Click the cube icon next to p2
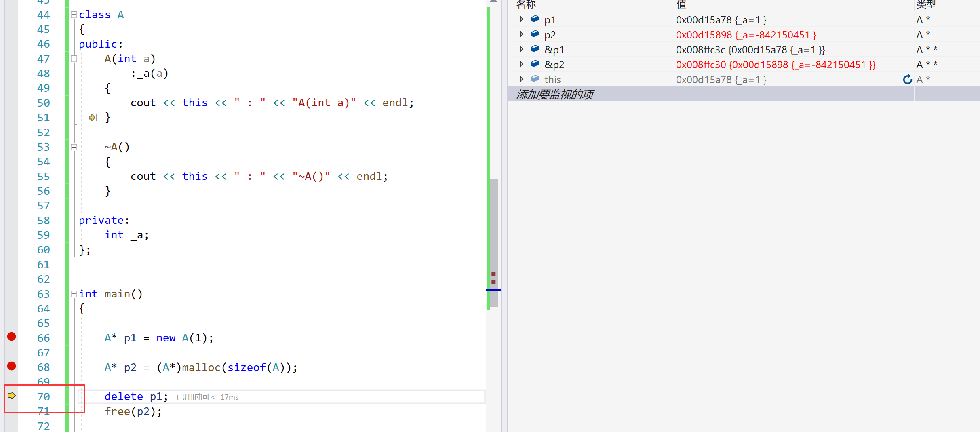 (x=535, y=34)
